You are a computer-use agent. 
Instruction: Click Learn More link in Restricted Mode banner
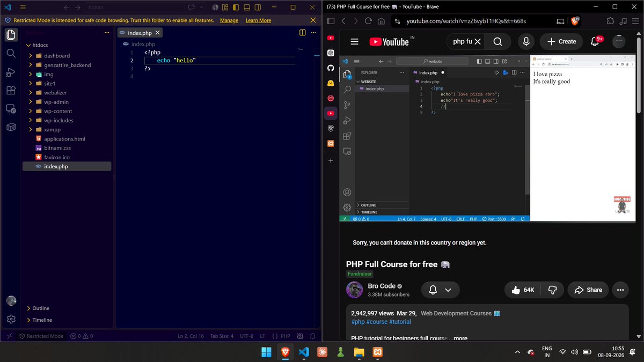(258, 20)
